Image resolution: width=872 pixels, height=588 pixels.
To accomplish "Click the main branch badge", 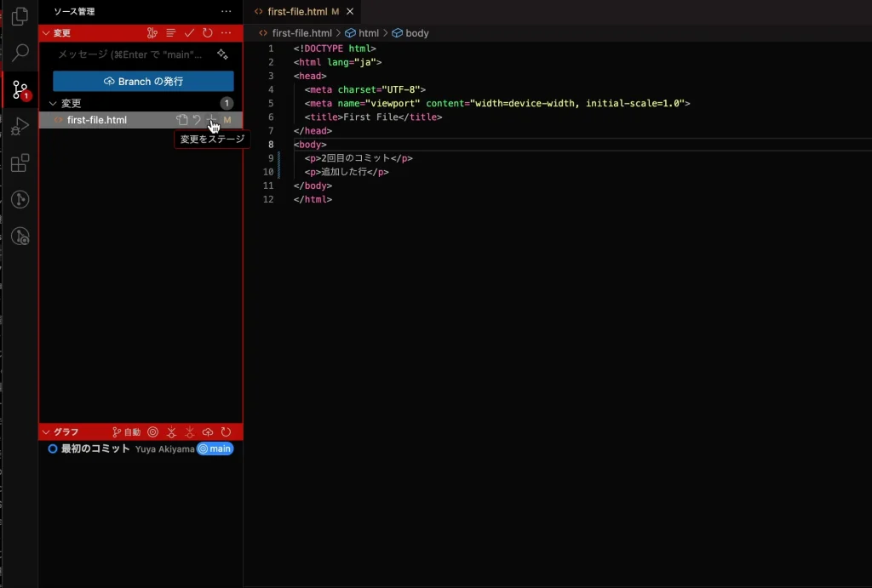I will click(x=215, y=448).
